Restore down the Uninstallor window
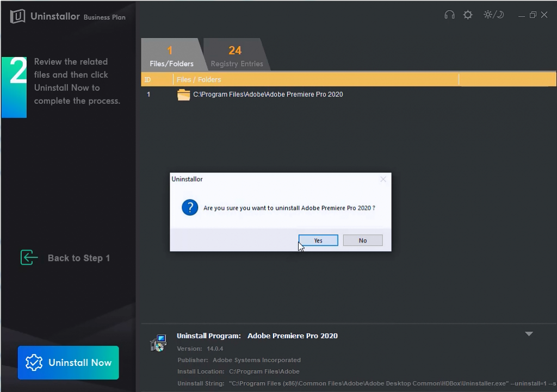Screen dimensions: 557x392 pos(533,15)
